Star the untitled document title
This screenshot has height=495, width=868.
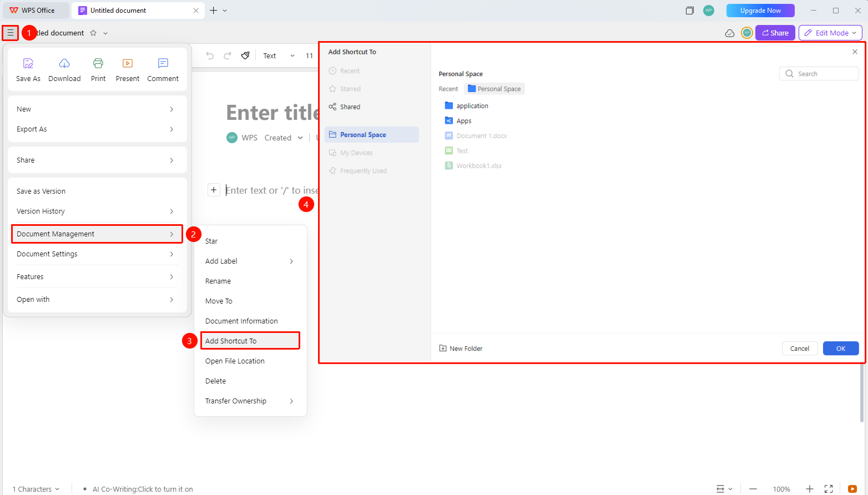click(93, 33)
